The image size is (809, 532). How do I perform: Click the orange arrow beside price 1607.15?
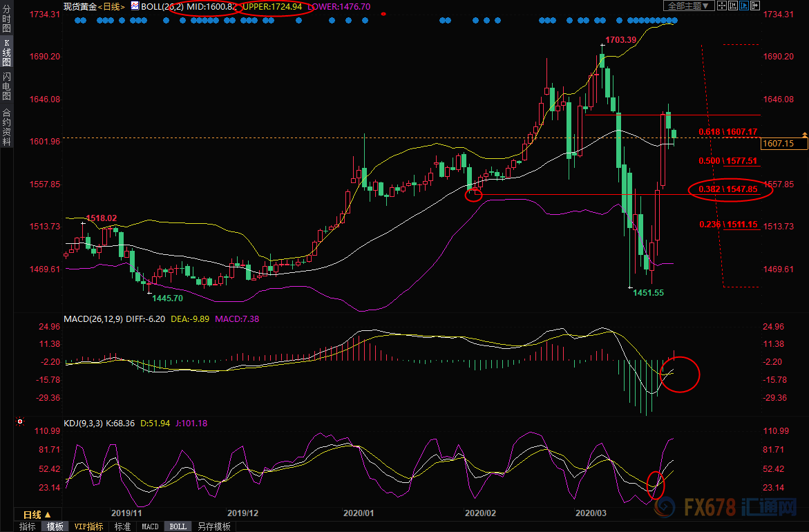(803, 133)
